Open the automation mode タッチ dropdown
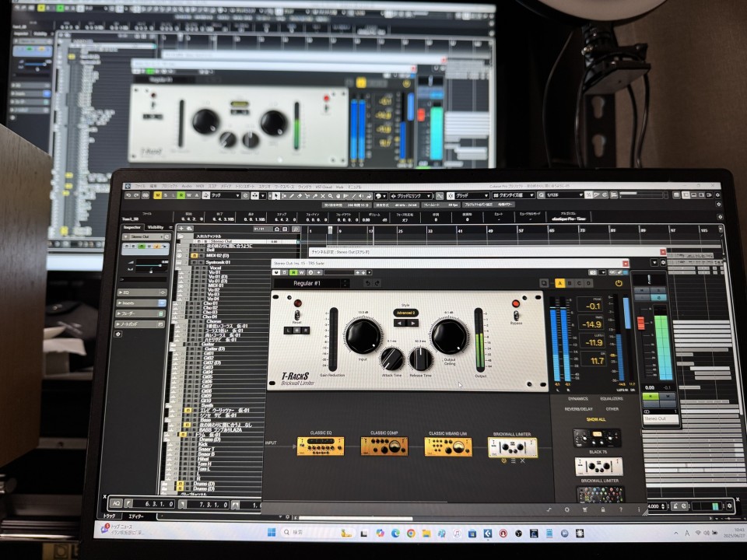Image resolution: width=747 pixels, height=560 pixels. [224, 195]
